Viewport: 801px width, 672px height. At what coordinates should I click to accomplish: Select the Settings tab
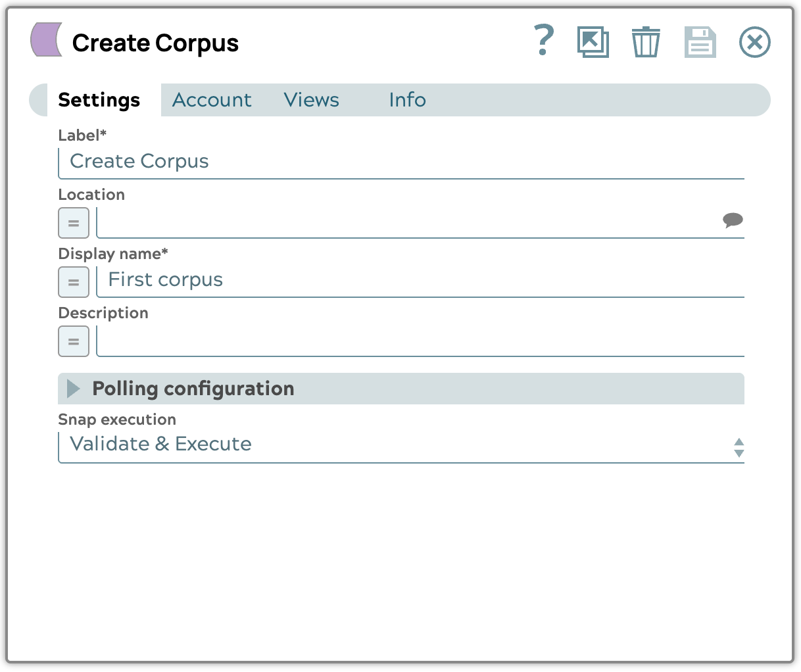[x=99, y=100]
